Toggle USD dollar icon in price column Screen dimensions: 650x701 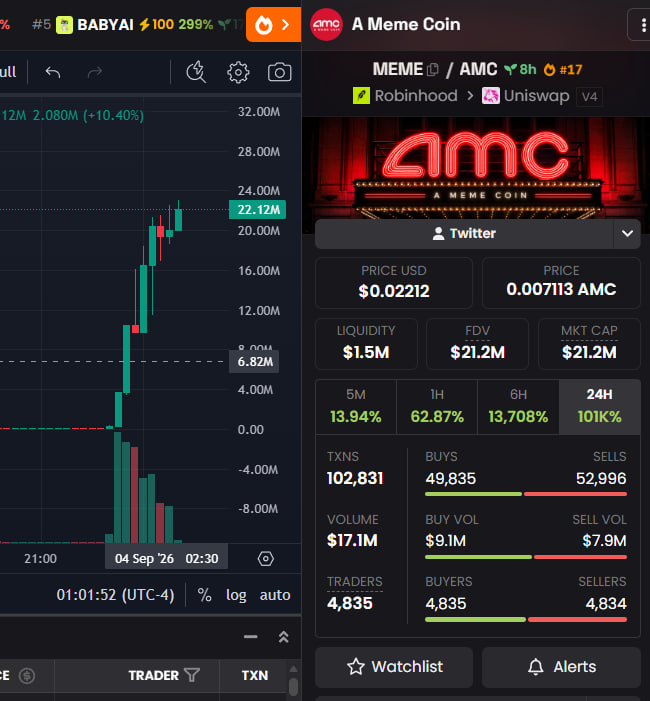pos(27,676)
